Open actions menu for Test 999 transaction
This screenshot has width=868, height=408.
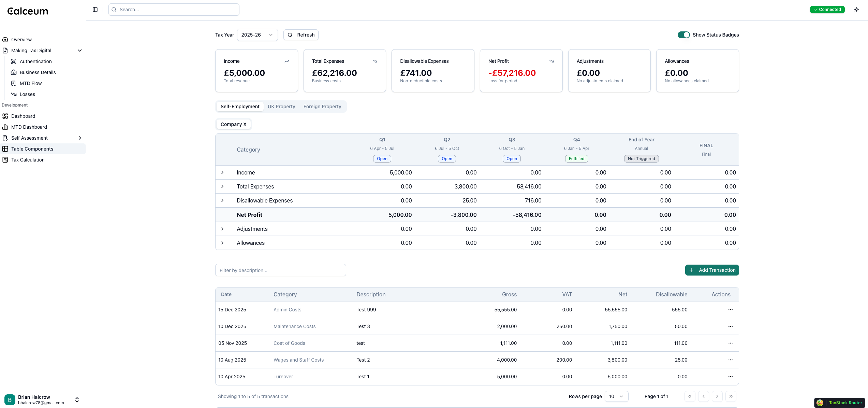pyautogui.click(x=730, y=310)
